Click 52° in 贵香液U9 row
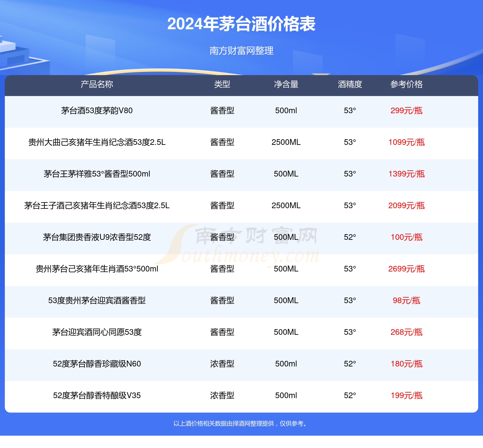This screenshot has height=448, width=483. [x=350, y=237]
